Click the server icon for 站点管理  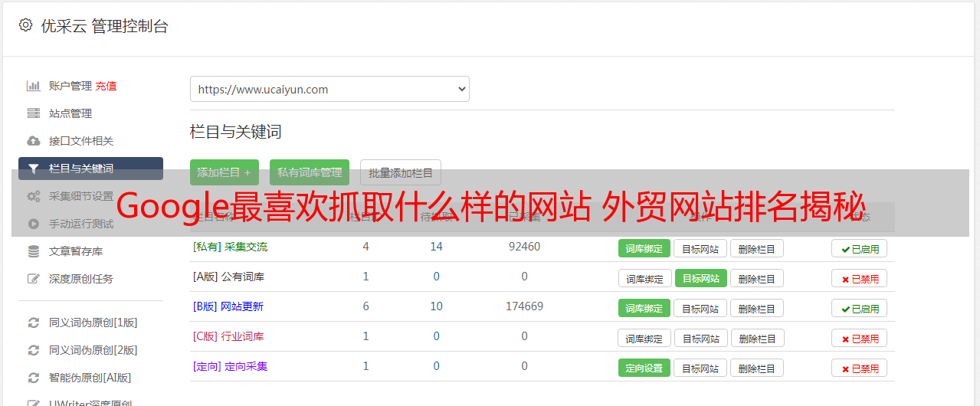pos(33,113)
